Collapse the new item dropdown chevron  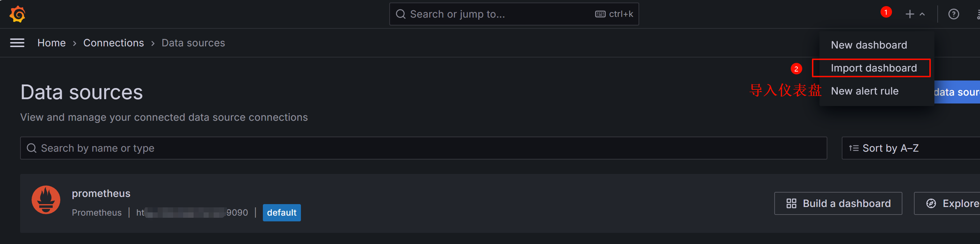pyautogui.click(x=922, y=14)
